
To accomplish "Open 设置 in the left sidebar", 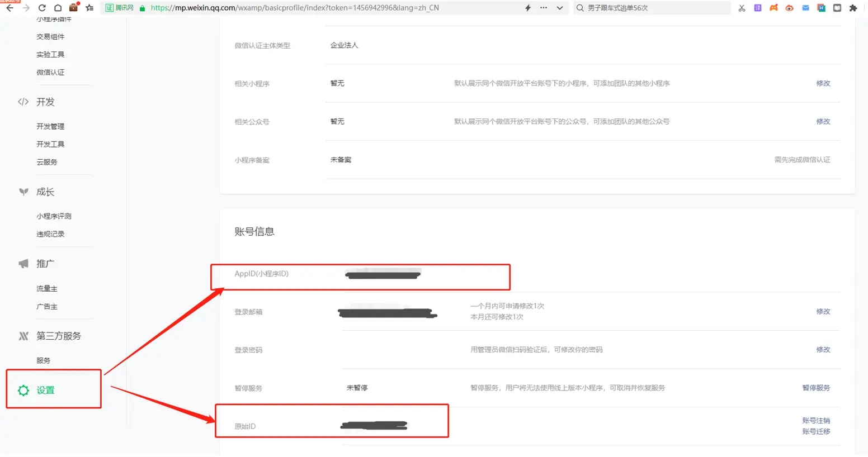I will coord(45,390).
